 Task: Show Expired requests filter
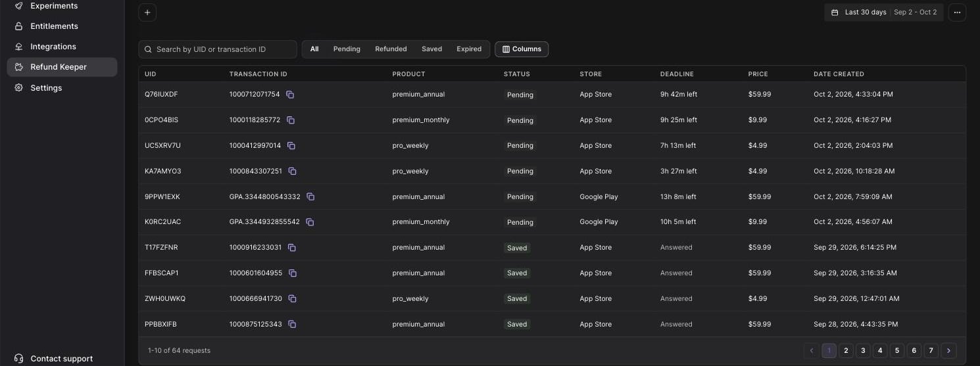pos(469,49)
